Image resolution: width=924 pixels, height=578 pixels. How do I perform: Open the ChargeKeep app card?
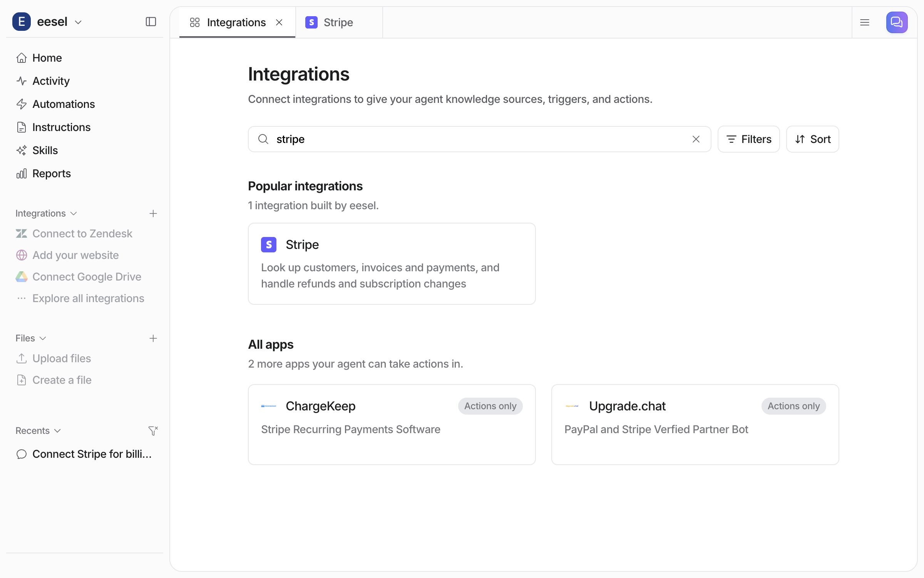pyautogui.click(x=392, y=425)
